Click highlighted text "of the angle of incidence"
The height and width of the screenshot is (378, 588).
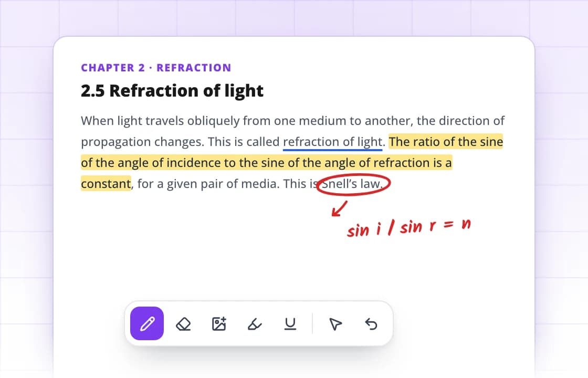pos(151,163)
